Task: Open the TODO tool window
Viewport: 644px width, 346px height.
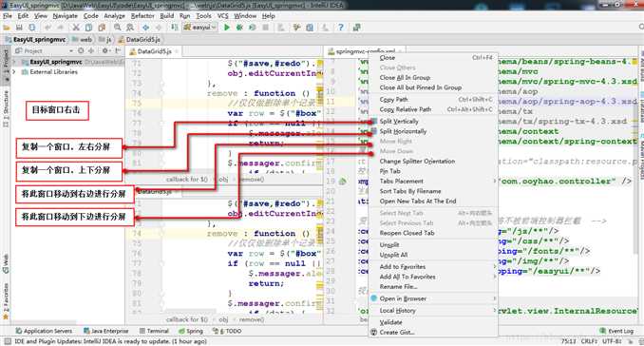Action: 227,331
